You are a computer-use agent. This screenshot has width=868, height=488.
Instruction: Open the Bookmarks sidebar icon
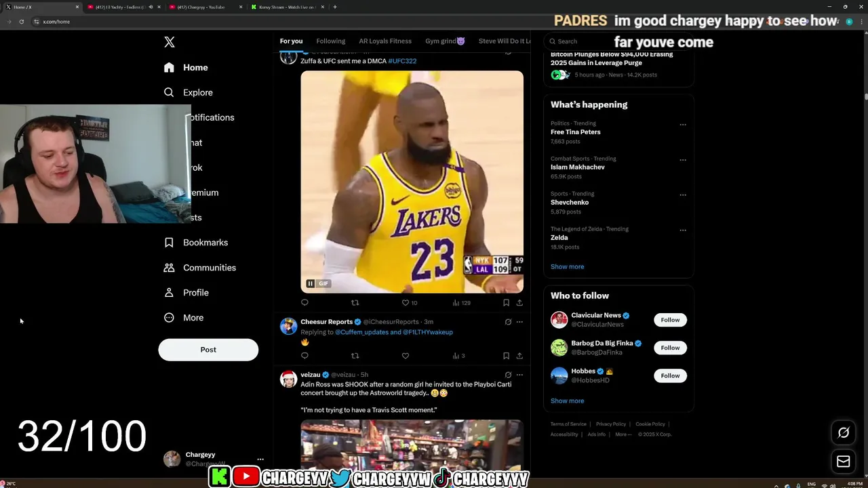click(169, 243)
